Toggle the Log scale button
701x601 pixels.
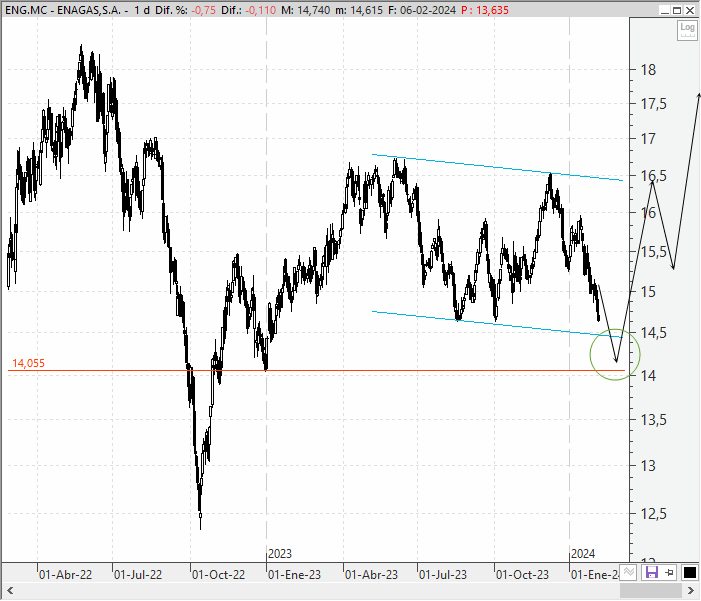point(687,30)
